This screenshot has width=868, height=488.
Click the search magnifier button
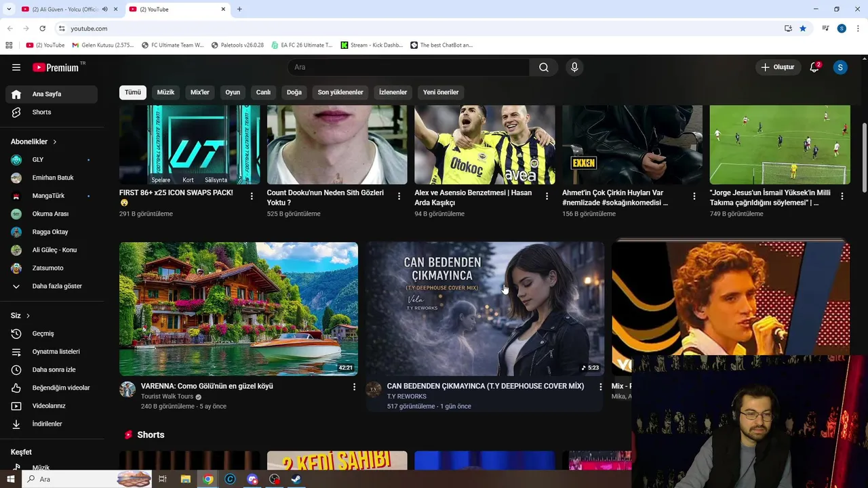[x=544, y=67]
